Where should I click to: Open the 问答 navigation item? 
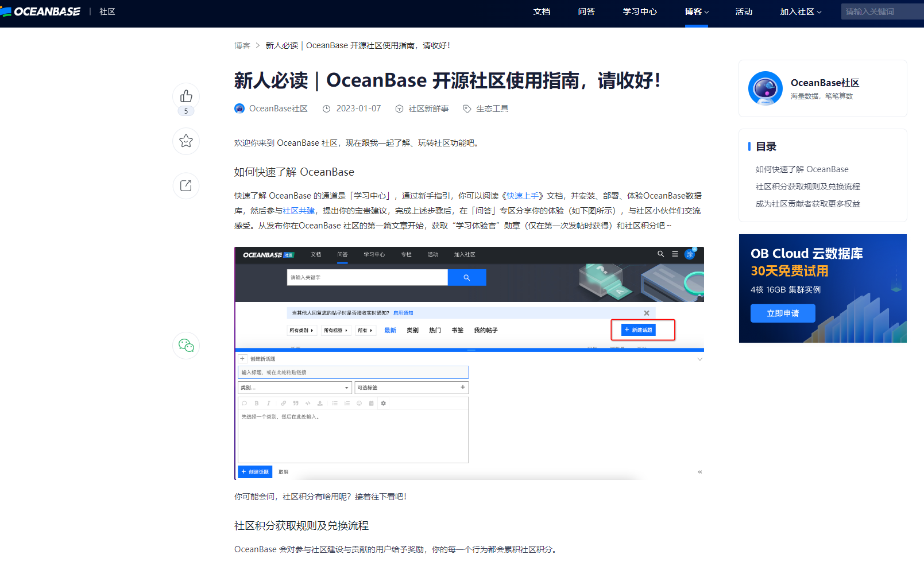[586, 11]
